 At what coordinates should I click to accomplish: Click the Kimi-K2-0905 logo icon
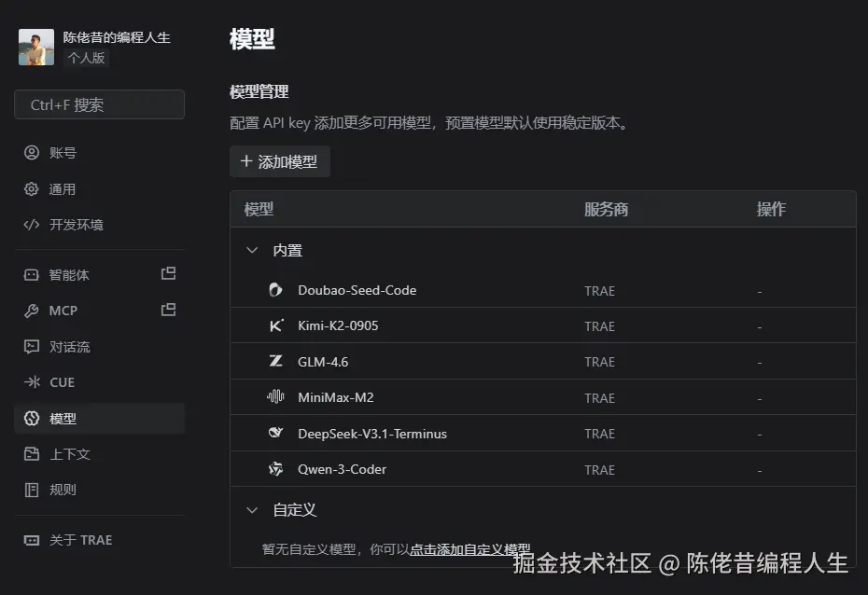[x=275, y=325]
